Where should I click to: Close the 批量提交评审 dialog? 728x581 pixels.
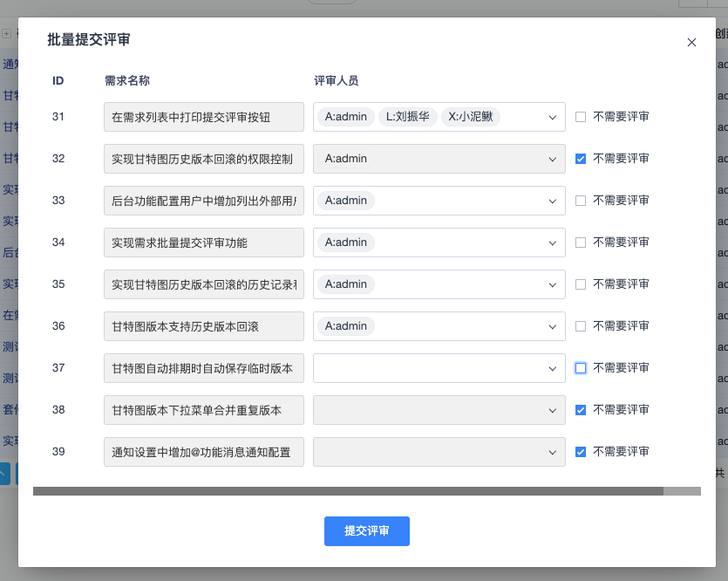691,42
